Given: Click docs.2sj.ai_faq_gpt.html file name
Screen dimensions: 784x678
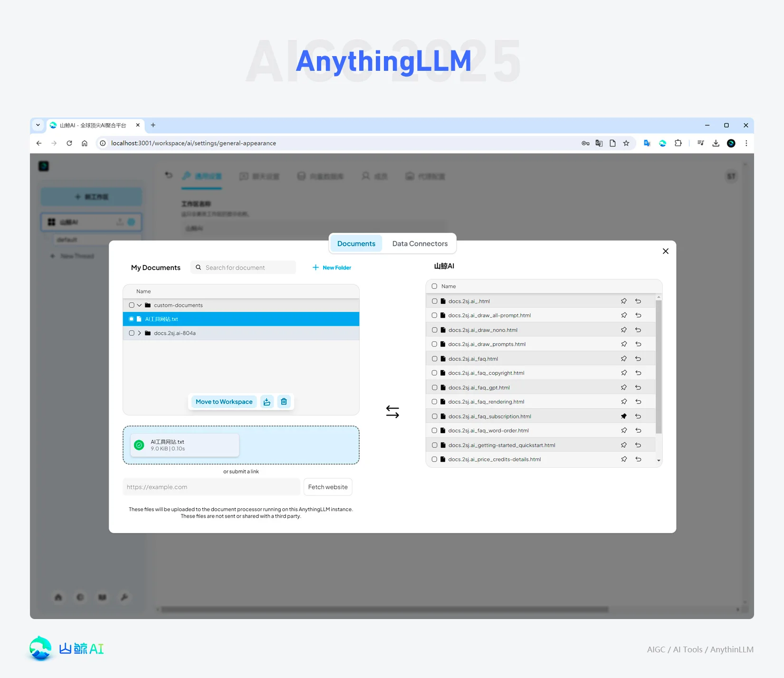Looking at the screenshot, I should click(x=479, y=387).
